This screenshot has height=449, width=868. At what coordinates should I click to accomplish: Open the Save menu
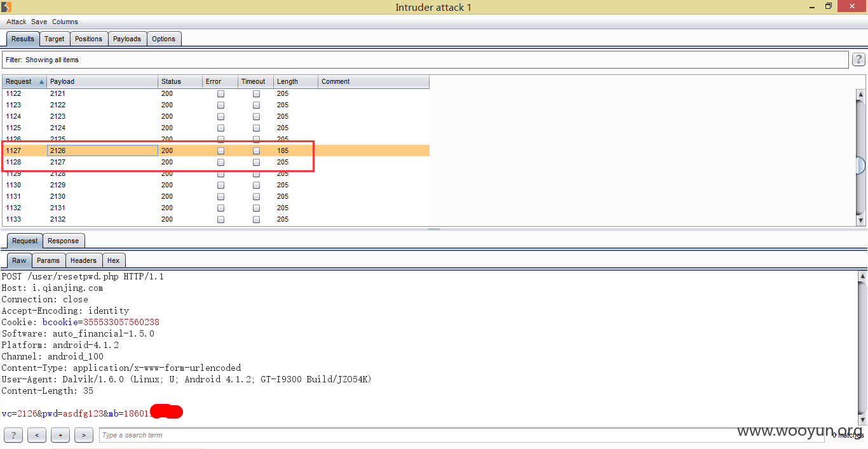(39, 22)
